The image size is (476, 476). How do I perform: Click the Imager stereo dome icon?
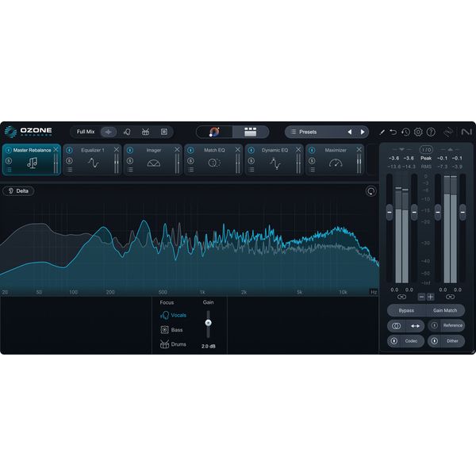click(154, 163)
